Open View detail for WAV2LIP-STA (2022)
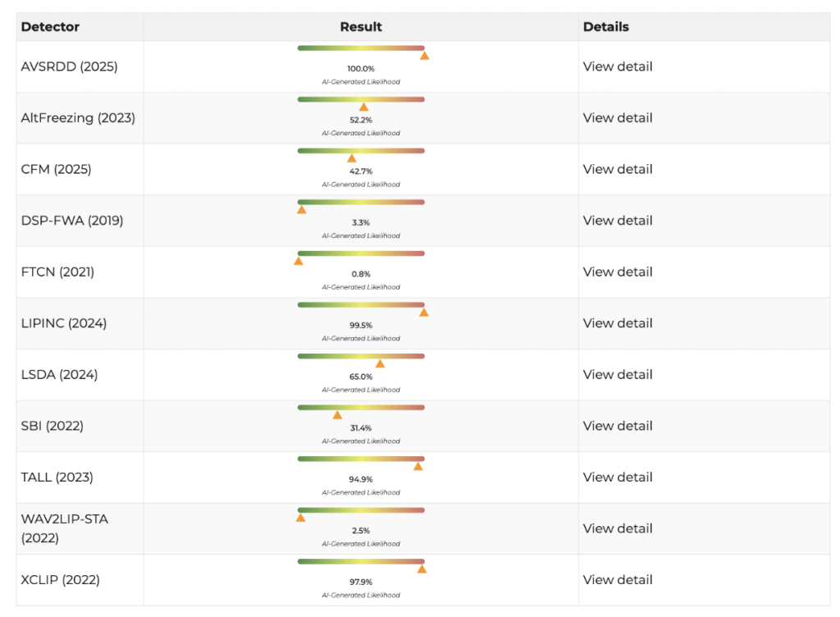 click(618, 528)
